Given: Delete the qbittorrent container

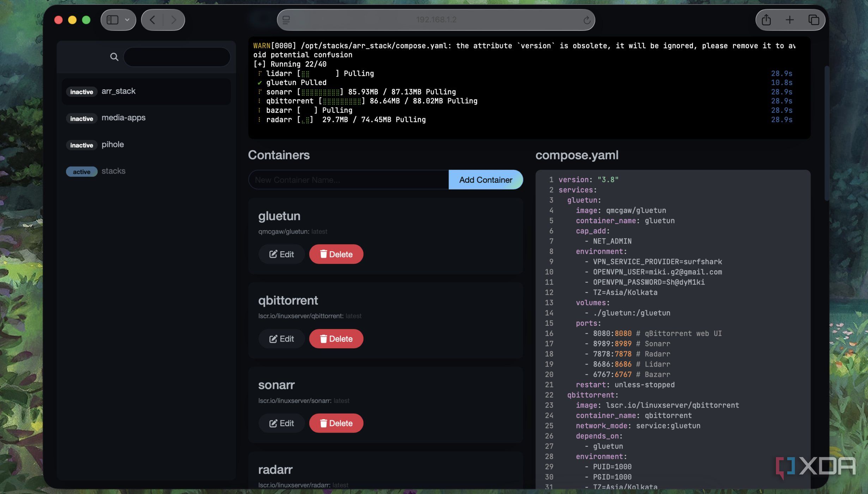Looking at the screenshot, I should coord(336,339).
